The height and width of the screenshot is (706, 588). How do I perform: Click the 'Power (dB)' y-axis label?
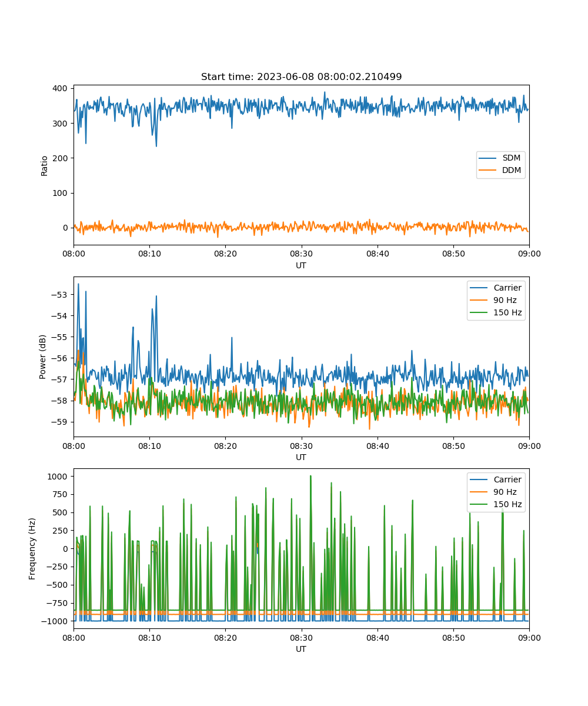pyautogui.click(x=43, y=357)
